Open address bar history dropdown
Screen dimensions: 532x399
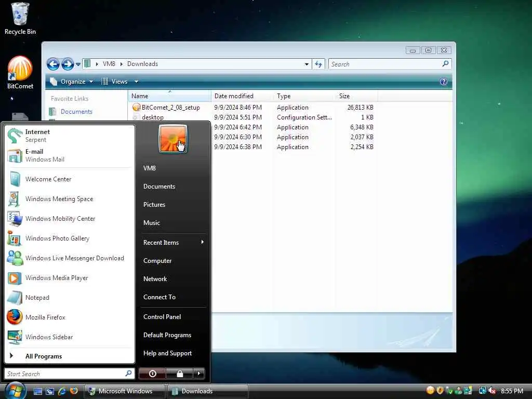[x=307, y=64]
